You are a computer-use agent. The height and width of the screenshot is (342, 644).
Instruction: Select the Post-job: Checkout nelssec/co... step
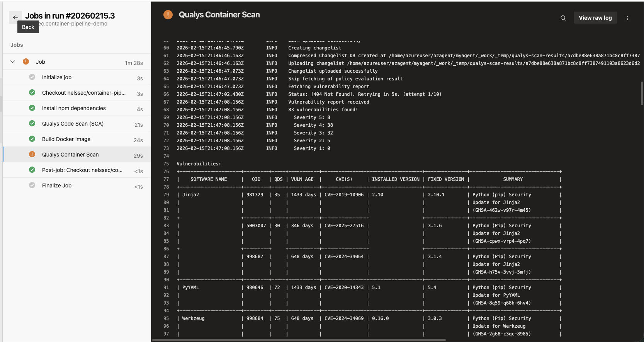[76, 170]
